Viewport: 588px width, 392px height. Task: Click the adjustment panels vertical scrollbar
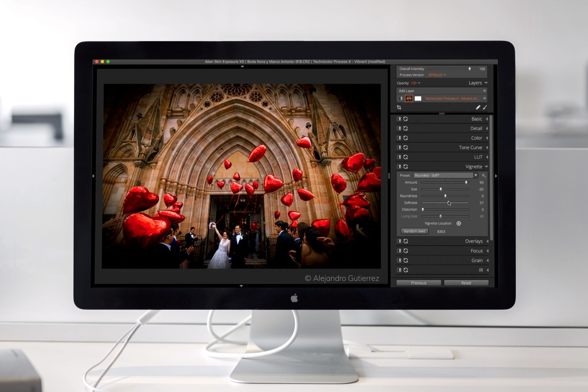tap(492, 179)
